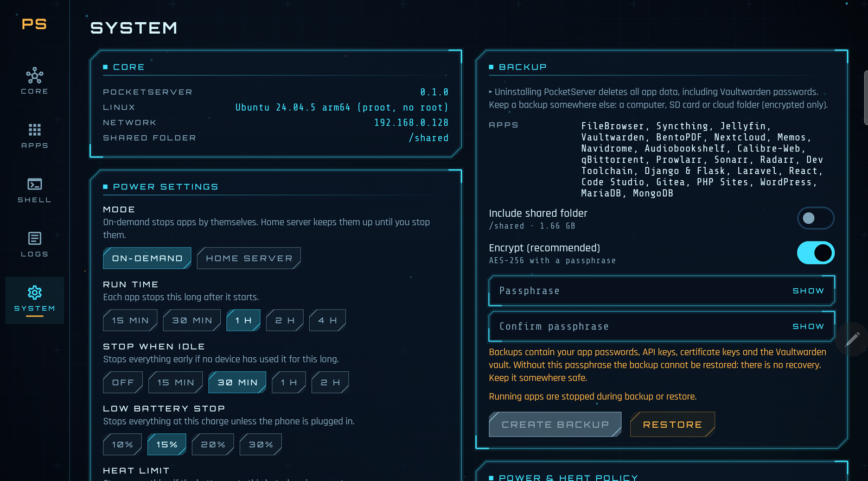Select Home Server power mode

pos(249,258)
